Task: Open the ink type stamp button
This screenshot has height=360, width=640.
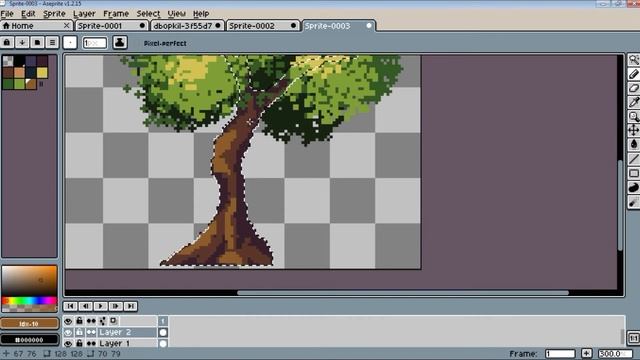Action: [x=120, y=42]
